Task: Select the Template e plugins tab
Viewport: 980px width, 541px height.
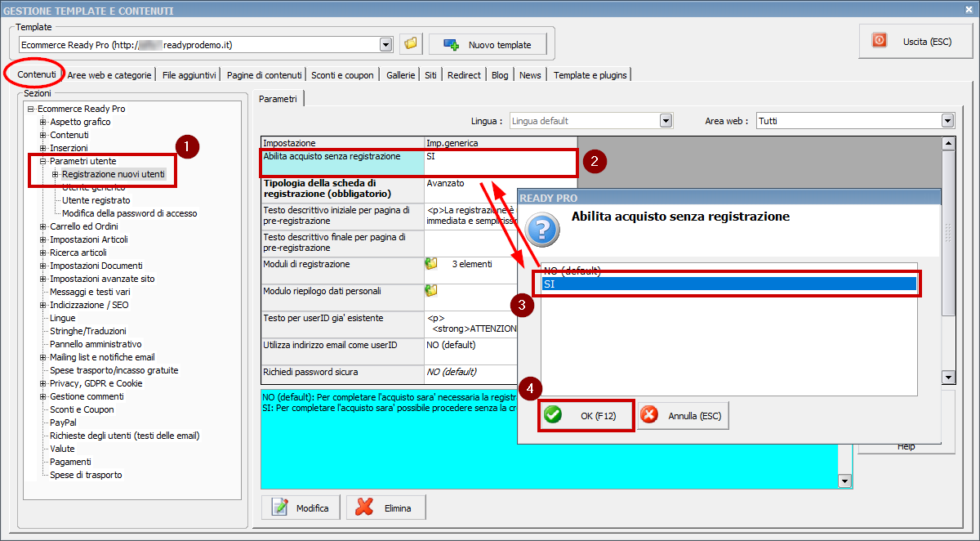Action: pyautogui.click(x=590, y=75)
